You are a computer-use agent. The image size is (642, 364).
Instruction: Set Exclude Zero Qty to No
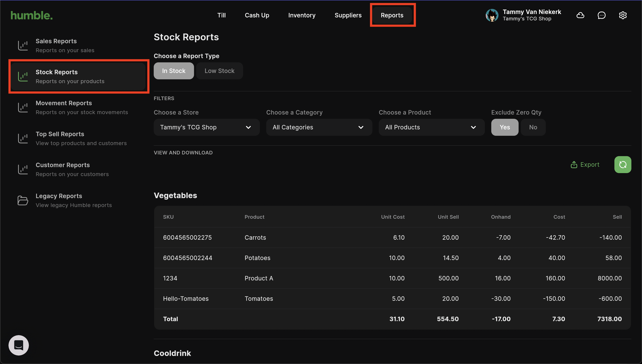click(x=533, y=127)
